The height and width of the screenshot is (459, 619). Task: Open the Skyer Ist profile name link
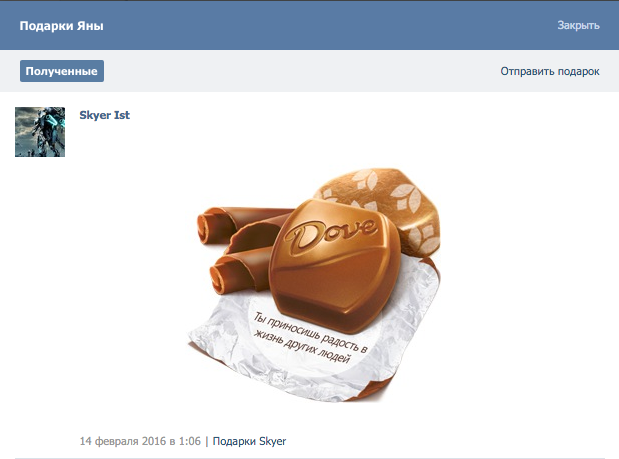[105, 115]
